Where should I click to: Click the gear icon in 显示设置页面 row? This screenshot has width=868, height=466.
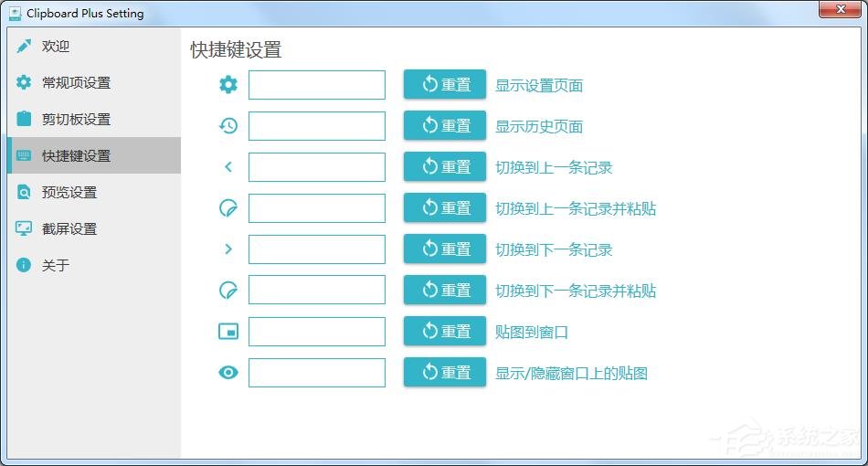228,85
